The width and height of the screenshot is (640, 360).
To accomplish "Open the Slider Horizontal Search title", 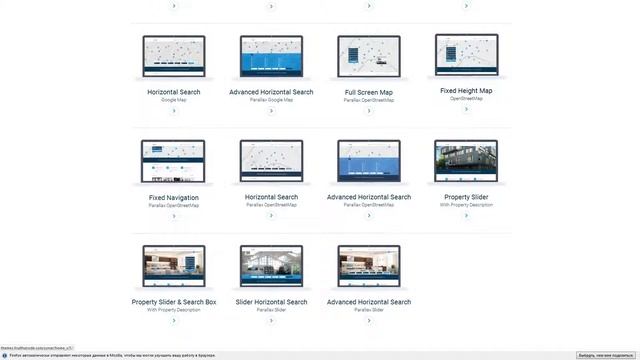I will click(x=271, y=302).
